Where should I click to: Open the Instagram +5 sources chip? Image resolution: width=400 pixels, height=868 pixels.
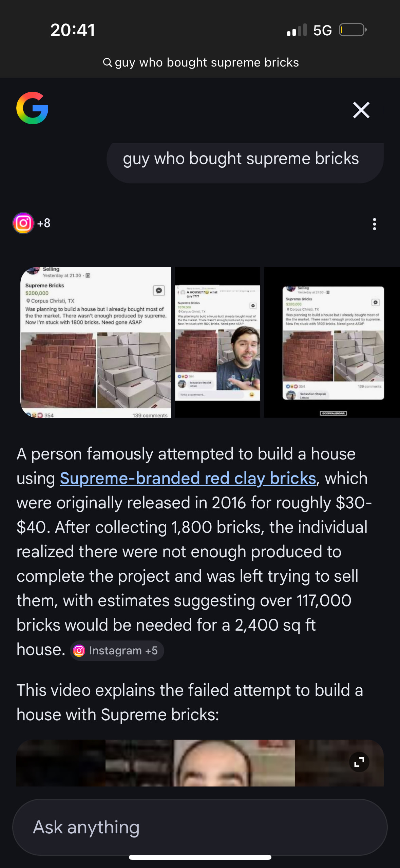[x=117, y=651]
